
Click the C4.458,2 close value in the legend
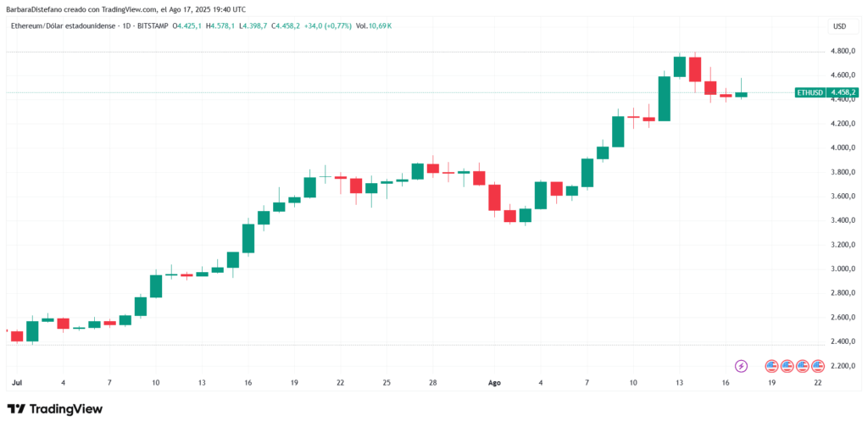click(285, 26)
